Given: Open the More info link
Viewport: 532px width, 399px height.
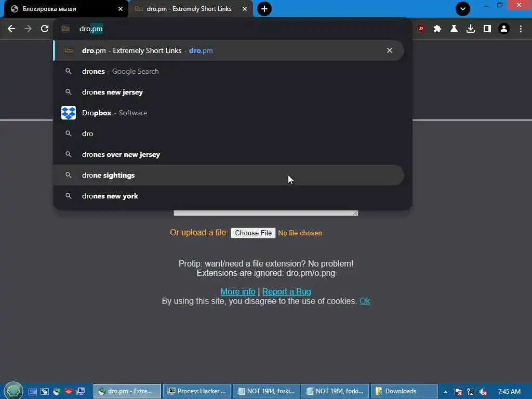Looking at the screenshot, I should point(238,292).
